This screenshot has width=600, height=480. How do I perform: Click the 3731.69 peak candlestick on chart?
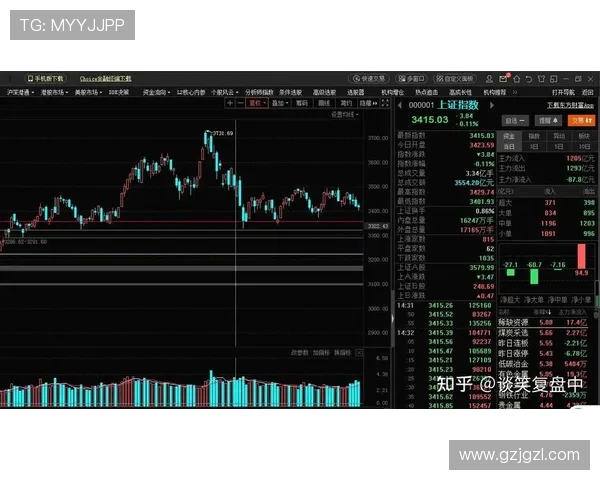pyautogui.click(x=208, y=138)
